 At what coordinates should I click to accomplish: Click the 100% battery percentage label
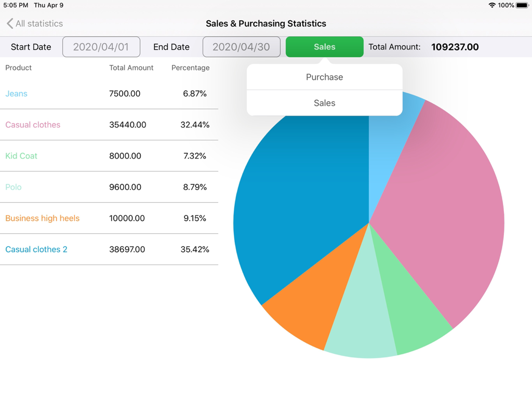(506, 5)
